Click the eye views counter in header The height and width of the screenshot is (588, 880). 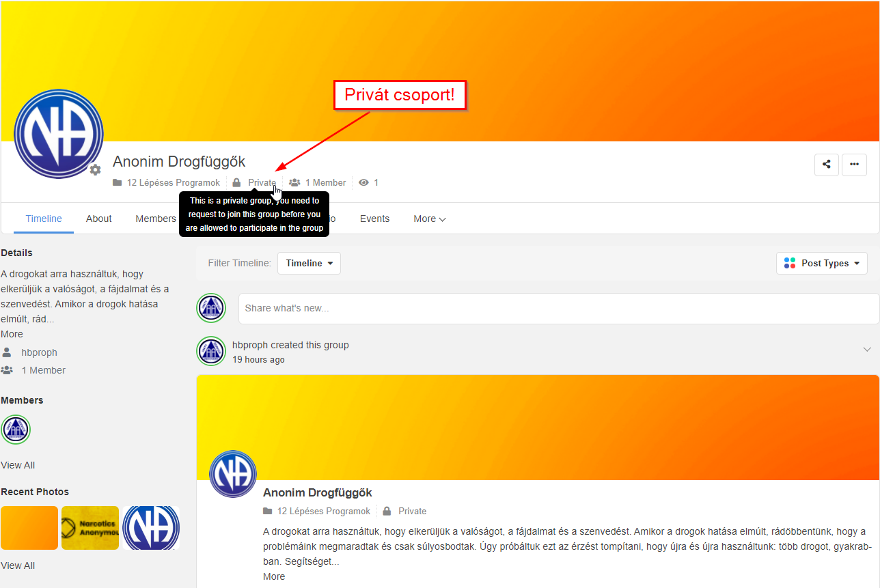pyautogui.click(x=369, y=182)
